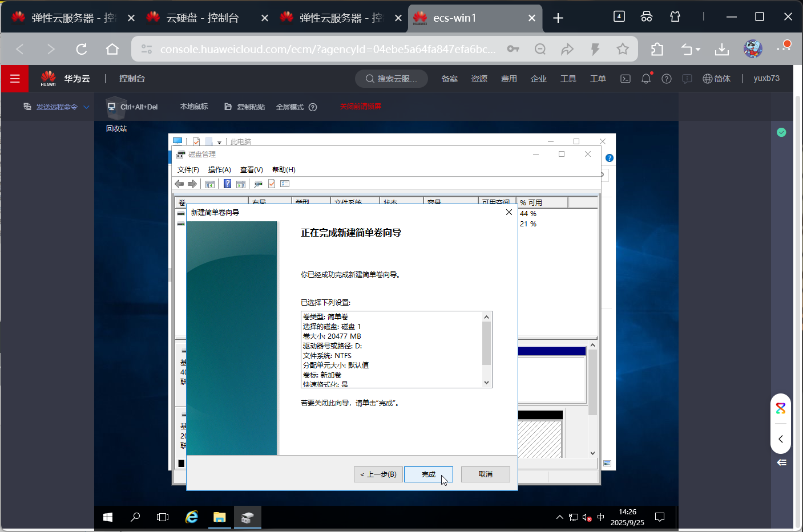Open the blue help question-mark toolbar icon

point(227,184)
